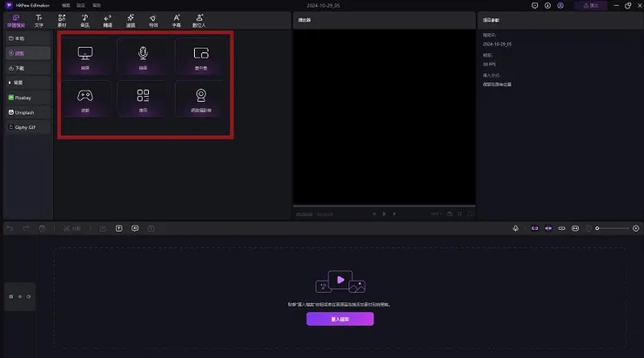
Task: Toggle the lock icon on the track header
Action: [x=11, y=296]
